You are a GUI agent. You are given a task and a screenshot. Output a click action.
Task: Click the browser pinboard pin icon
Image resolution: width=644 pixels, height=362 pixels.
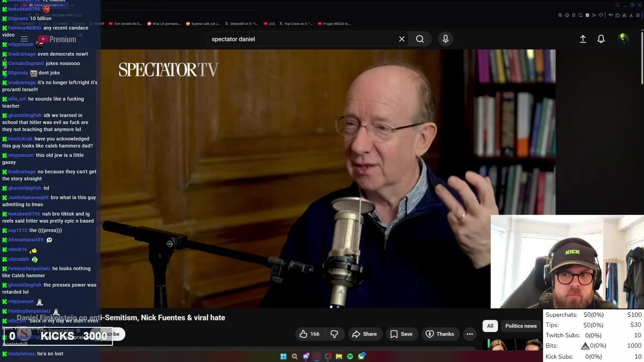pyautogui.click(x=574, y=15)
